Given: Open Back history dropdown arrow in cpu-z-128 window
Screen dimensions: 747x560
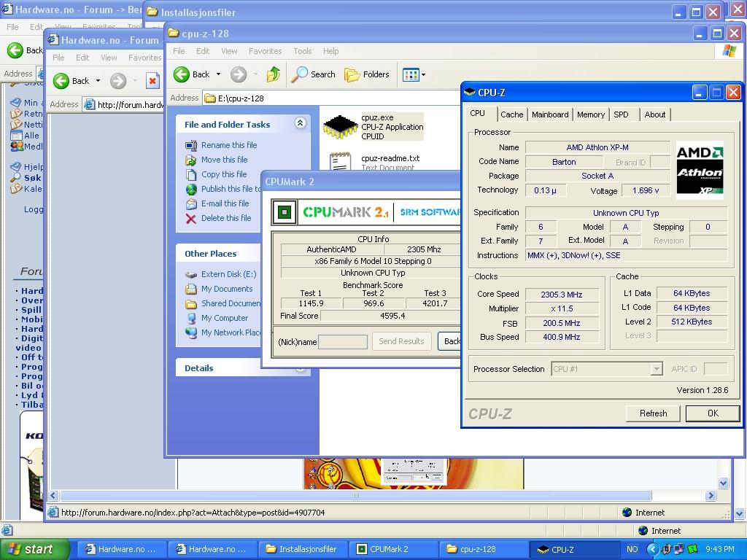Looking at the screenshot, I should click(219, 74).
